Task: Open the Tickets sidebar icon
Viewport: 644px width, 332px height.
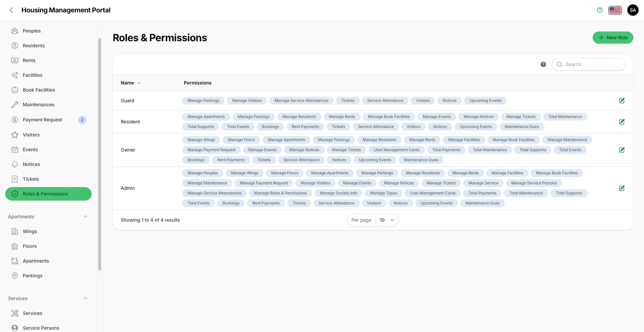Action: (15, 179)
